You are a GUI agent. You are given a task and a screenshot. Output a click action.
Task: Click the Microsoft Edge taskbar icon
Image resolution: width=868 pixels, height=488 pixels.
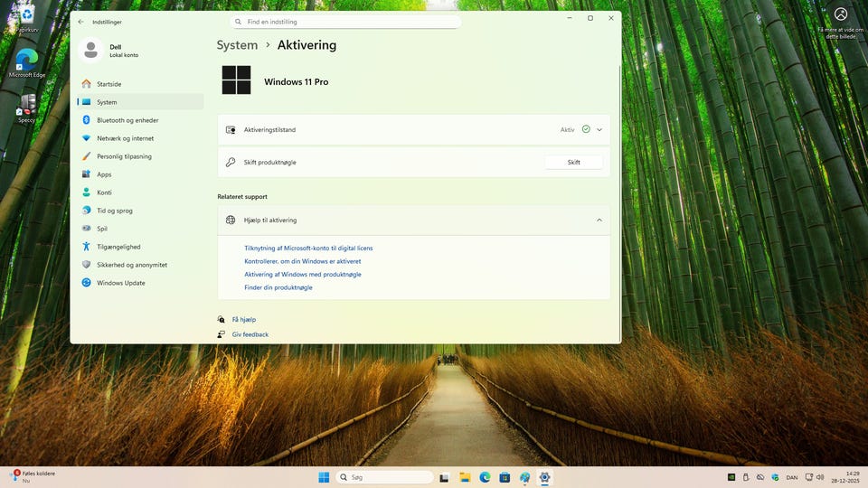(485, 477)
